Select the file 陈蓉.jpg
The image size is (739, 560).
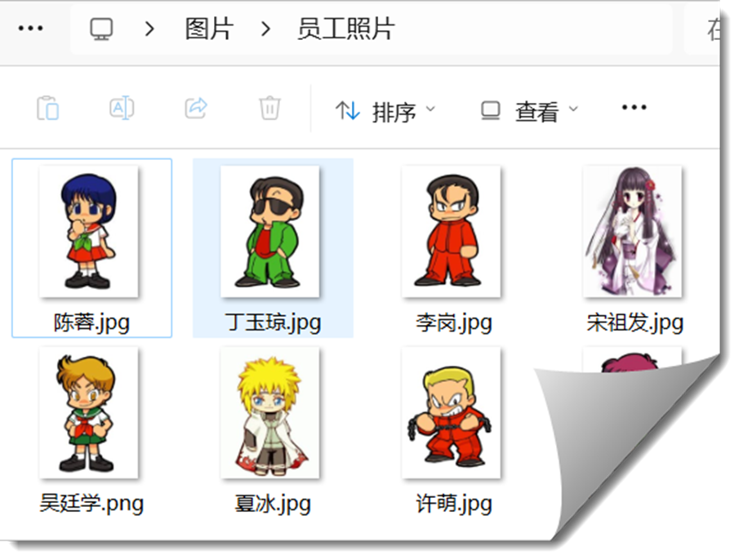point(92,248)
